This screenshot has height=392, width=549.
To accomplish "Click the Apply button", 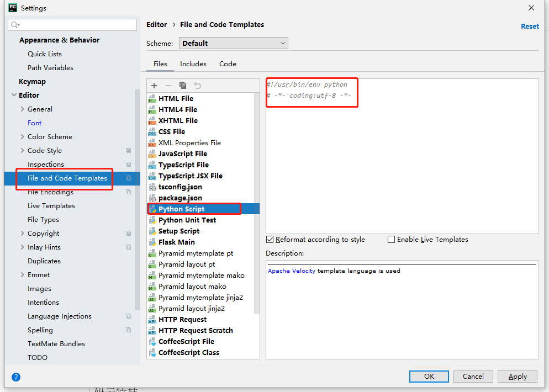I will point(517,377).
